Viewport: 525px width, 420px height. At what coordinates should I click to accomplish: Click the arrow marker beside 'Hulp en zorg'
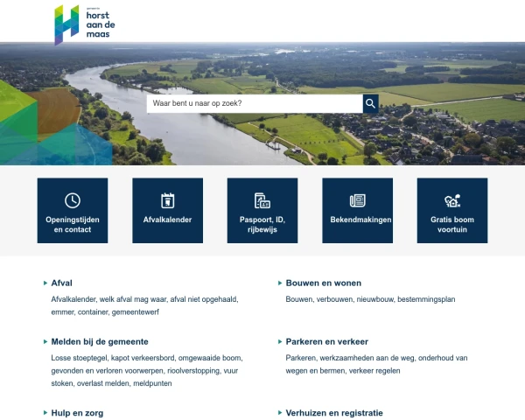click(x=45, y=413)
